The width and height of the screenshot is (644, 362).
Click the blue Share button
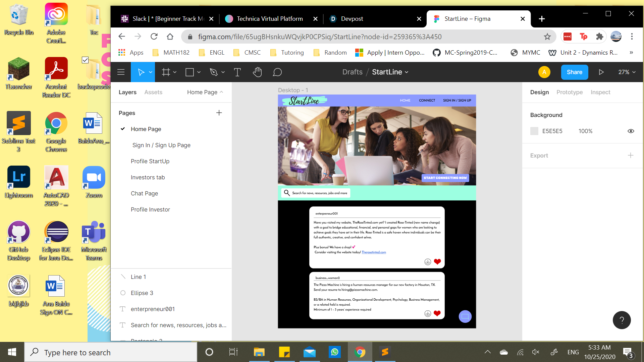pos(574,72)
